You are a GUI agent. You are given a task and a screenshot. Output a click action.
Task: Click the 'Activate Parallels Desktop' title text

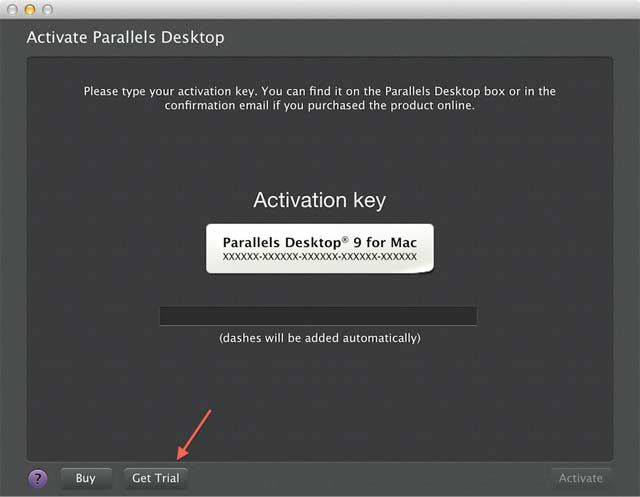pos(125,37)
